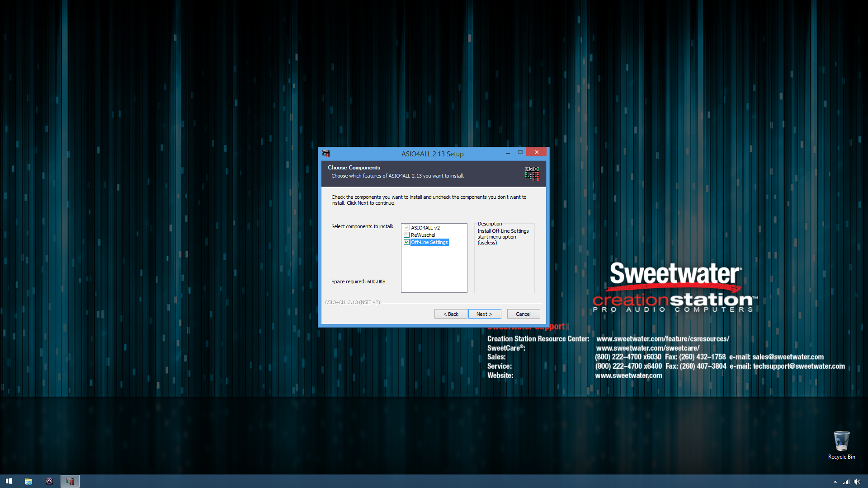
Task: Open File Explorer from the taskbar
Action: (x=28, y=481)
